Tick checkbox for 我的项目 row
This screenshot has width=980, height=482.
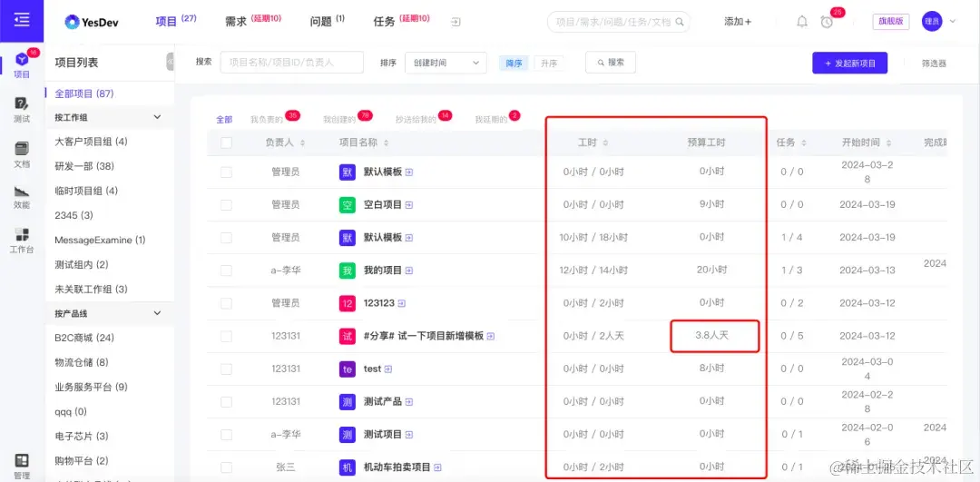point(226,271)
